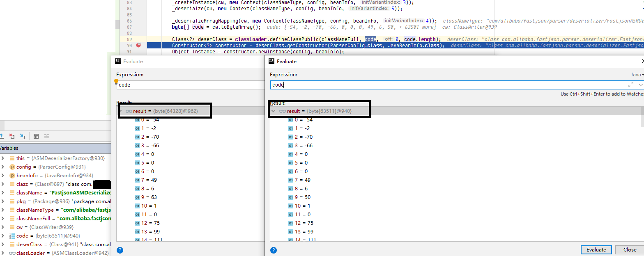Click the 'Expression:' label in right dialog

(x=283, y=75)
